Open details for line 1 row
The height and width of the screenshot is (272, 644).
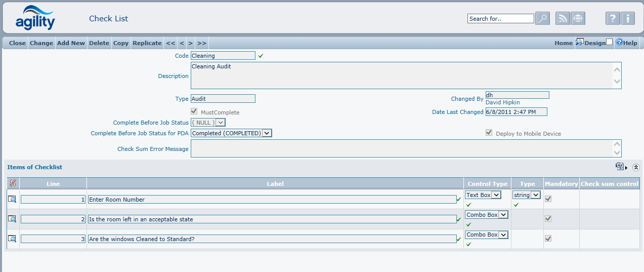12,200
